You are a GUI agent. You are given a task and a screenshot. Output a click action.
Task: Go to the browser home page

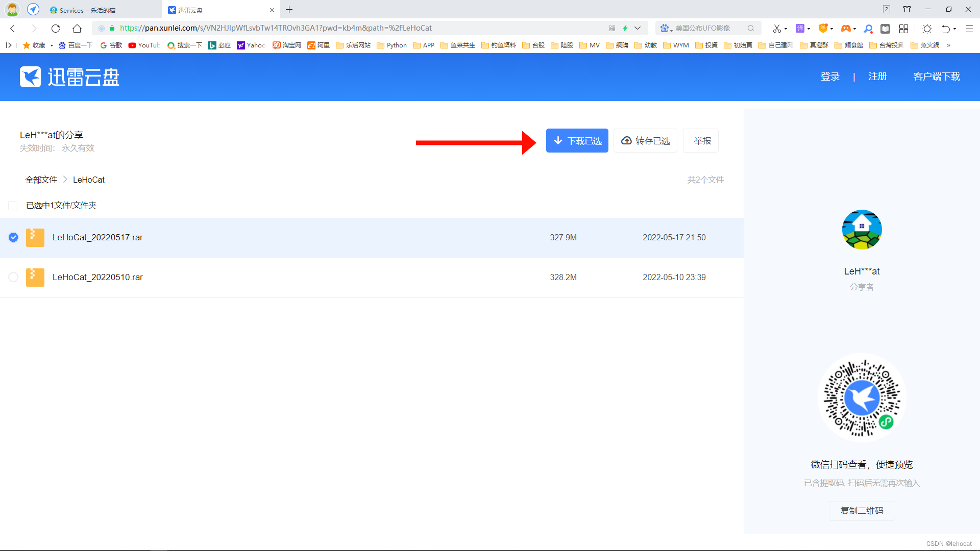tap(77, 29)
